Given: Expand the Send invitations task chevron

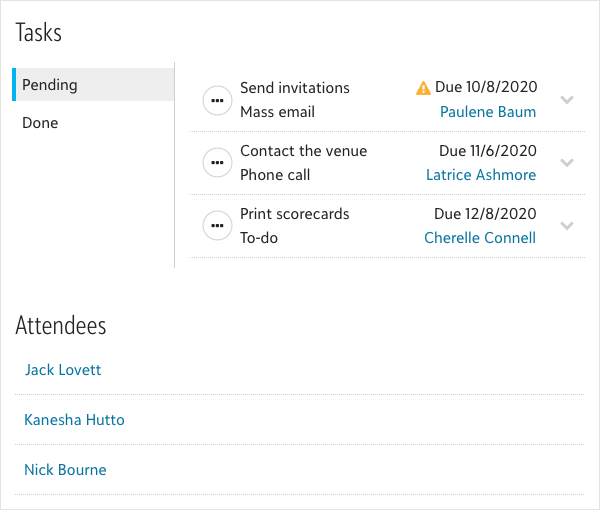Looking at the screenshot, I should click(567, 100).
